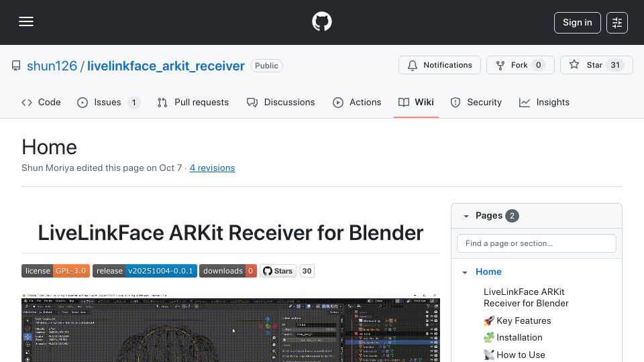644x362 pixels.
Task: Open the Blender screenshot image
Action: tap(230, 327)
